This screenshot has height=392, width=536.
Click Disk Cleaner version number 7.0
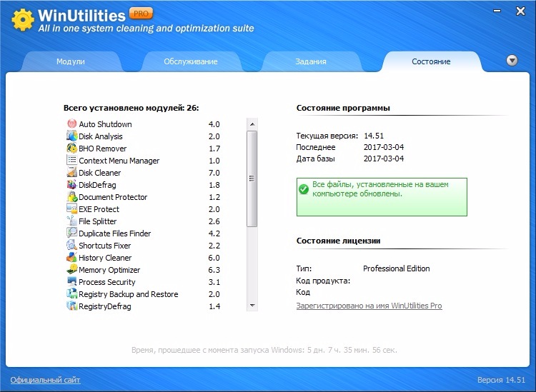(214, 173)
